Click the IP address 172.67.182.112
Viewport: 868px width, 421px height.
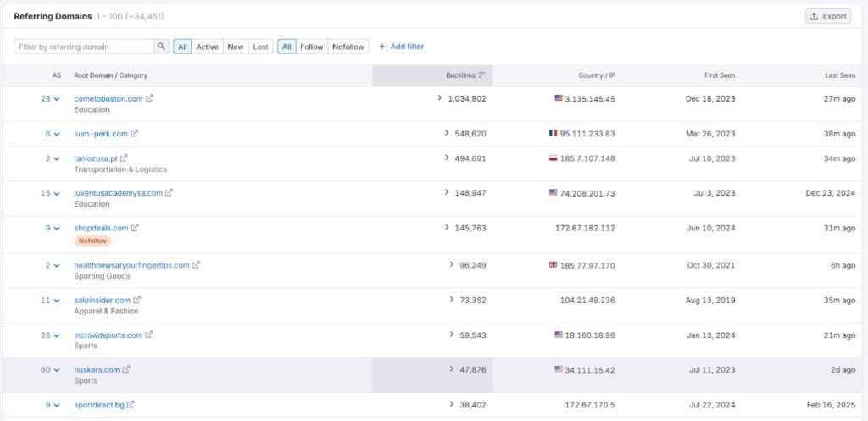click(x=585, y=228)
